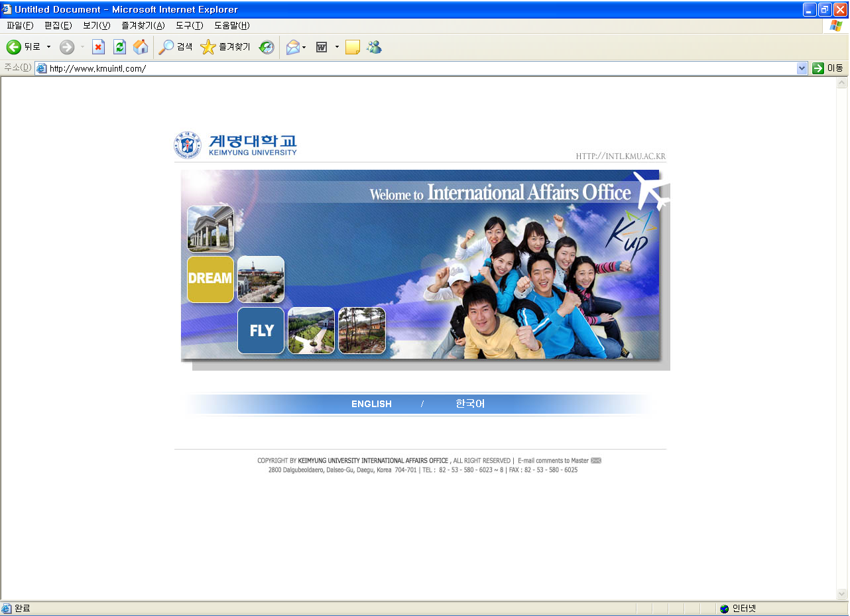The image size is (850, 616).
Task: Click the Mail envelope toolbar icon
Action: [x=292, y=47]
